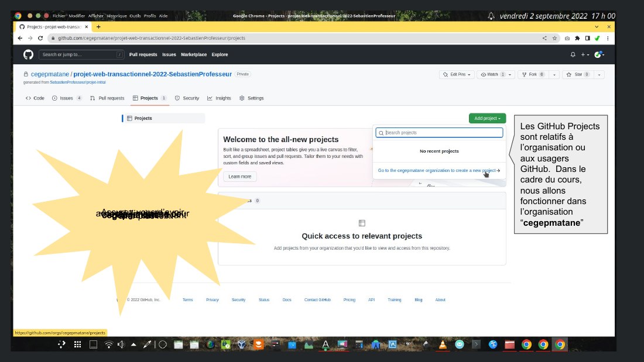Open the Insights tab
644x362 pixels.
point(220,98)
